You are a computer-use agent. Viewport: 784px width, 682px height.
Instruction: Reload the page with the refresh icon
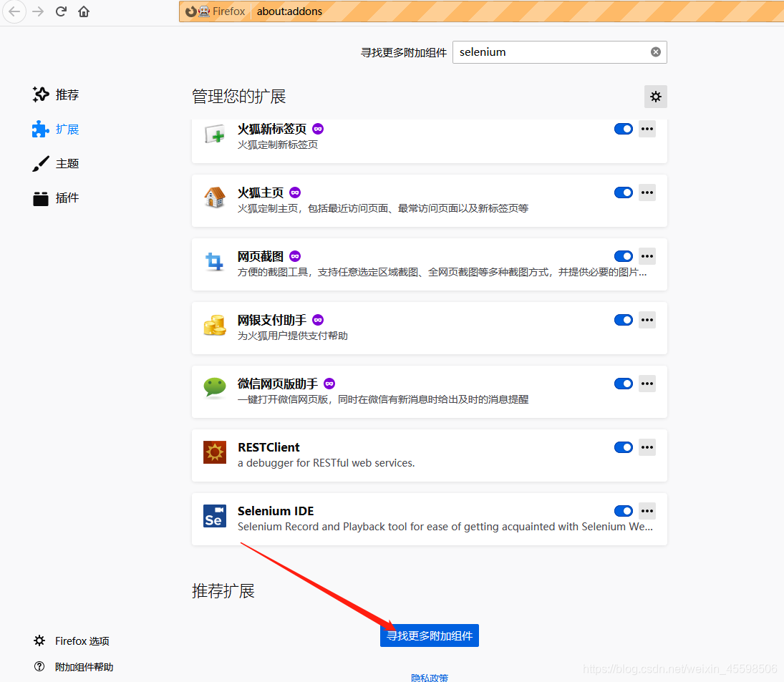[61, 11]
